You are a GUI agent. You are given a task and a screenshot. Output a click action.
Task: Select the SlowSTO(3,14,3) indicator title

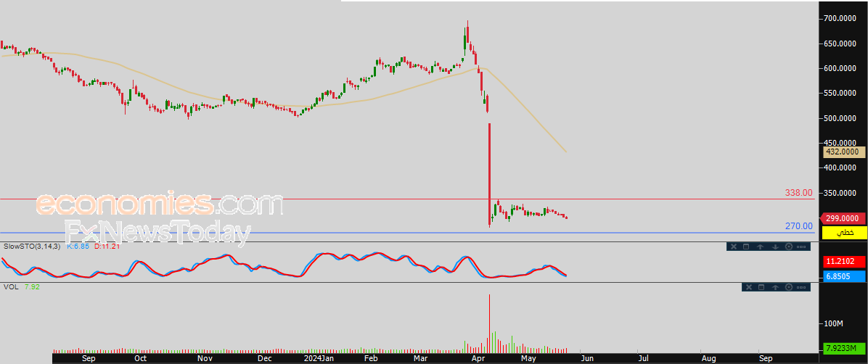(x=32, y=245)
